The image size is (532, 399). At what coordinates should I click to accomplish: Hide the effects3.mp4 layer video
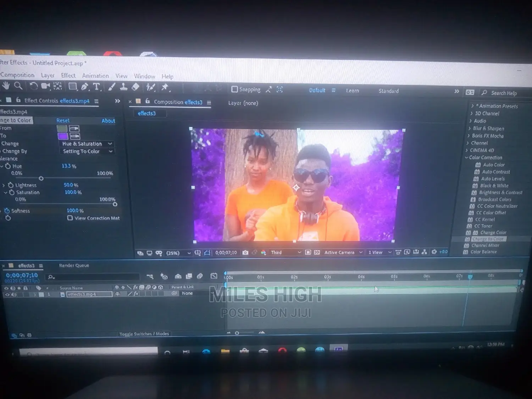coord(6,294)
